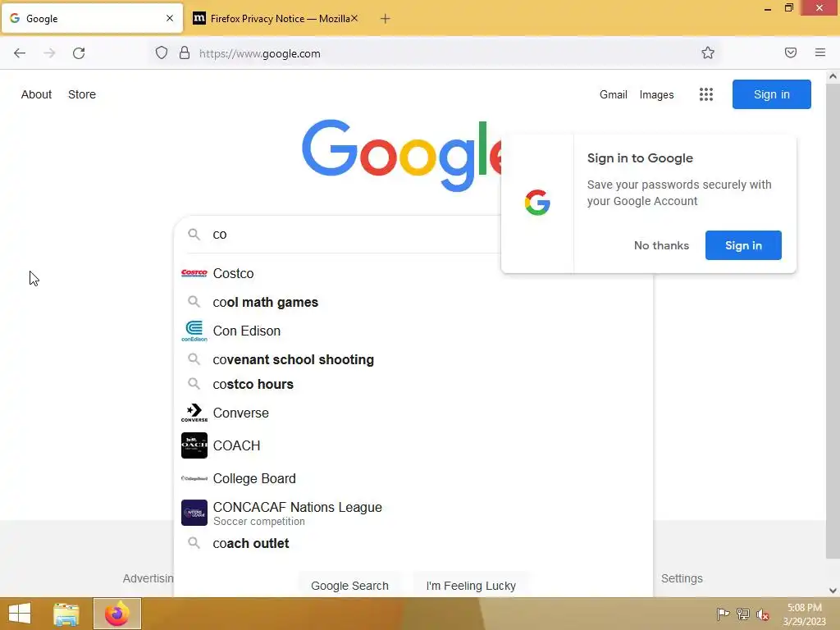Bookmark this page with the star icon
This screenshot has height=630, width=840.
[708, 52]
